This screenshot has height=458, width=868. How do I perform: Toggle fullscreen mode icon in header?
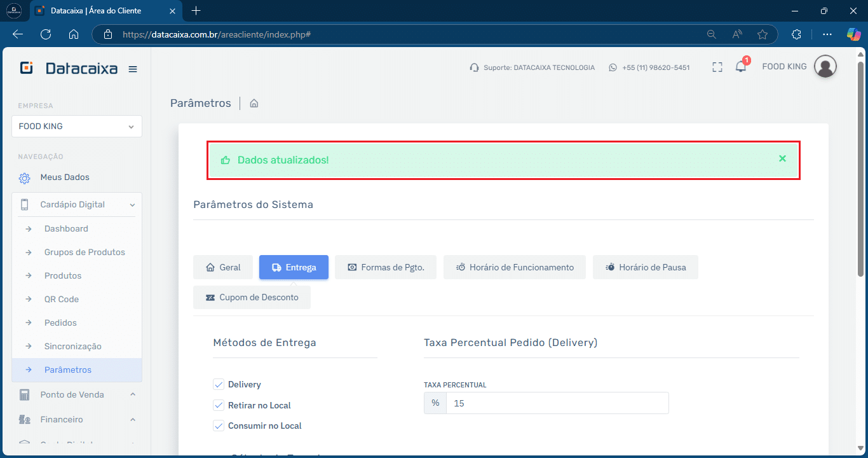tap(717, 67)
